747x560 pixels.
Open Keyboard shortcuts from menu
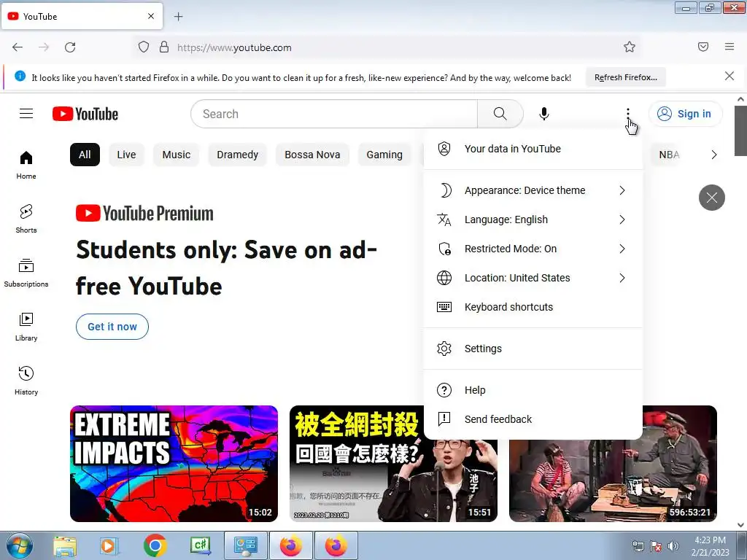tap(533, 307)
